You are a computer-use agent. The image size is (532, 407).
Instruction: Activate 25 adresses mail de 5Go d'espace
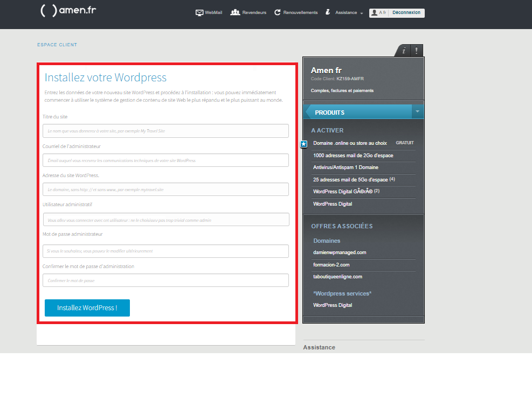pyautogui.click(x=354, y=180)
